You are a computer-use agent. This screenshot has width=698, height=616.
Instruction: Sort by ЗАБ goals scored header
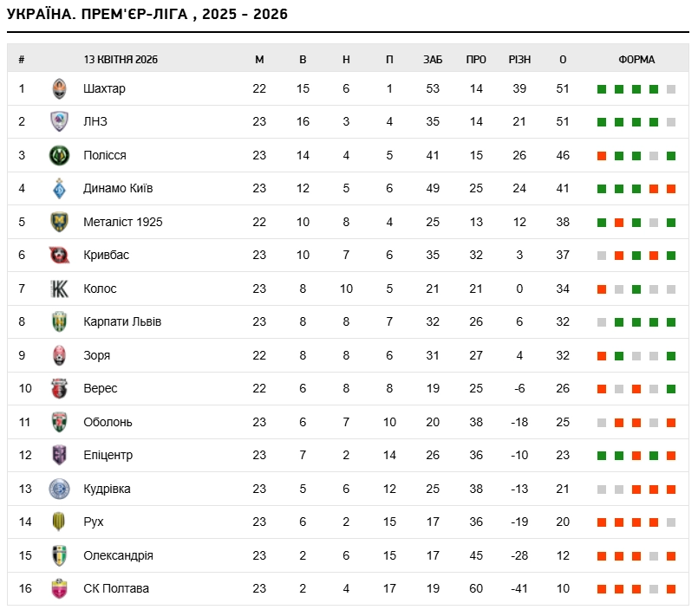(433, 59)
